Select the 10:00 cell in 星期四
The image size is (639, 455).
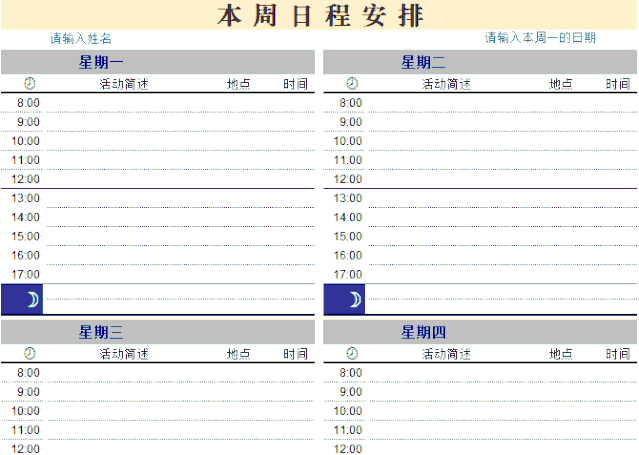(x=348, y=411)
